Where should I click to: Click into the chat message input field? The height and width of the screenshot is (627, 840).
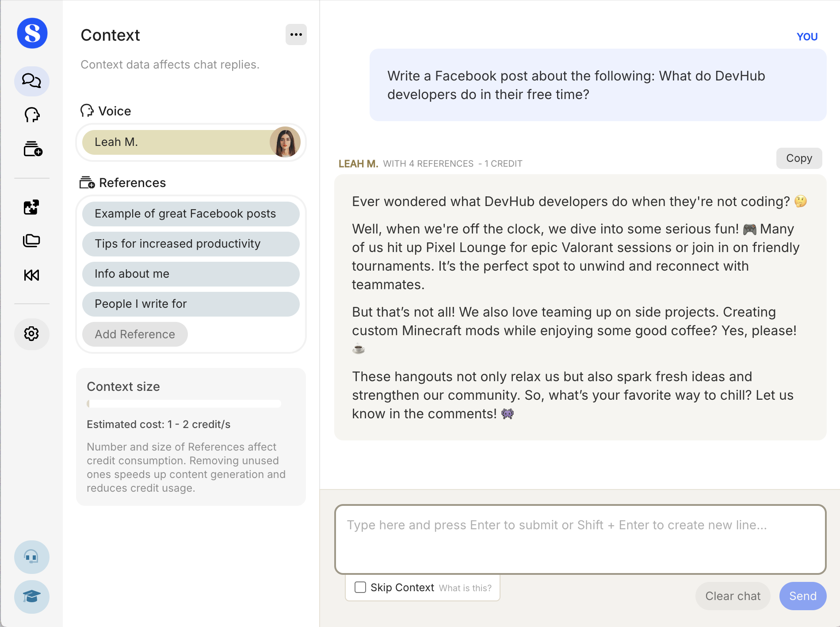pos(580,539)
